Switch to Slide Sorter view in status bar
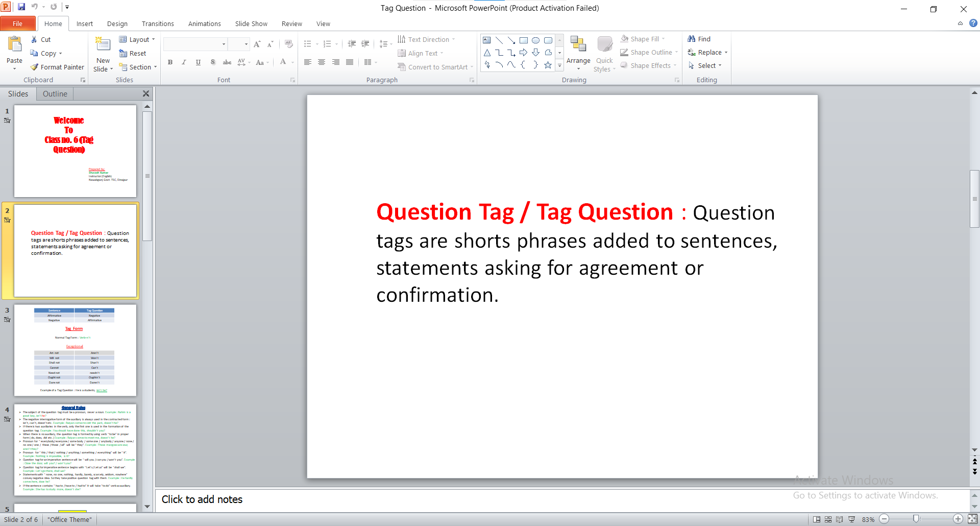Viewport: 980px width, 526px height. [828, 519]
